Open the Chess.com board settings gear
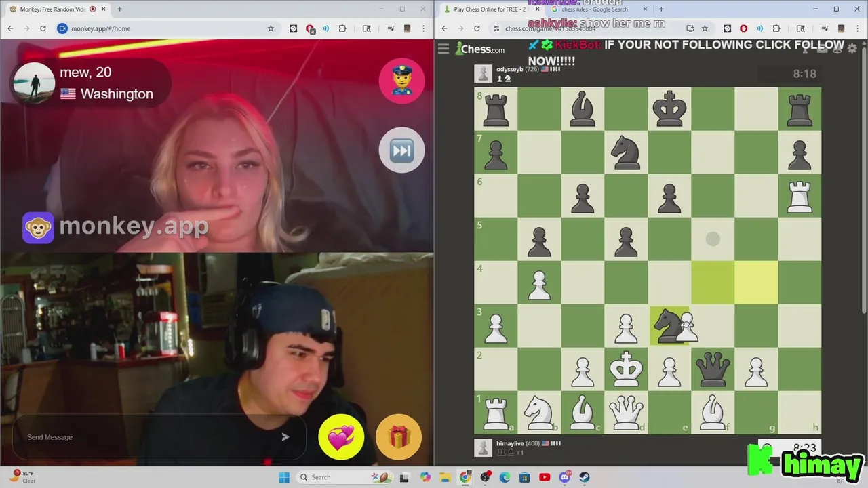 point(852,49)
